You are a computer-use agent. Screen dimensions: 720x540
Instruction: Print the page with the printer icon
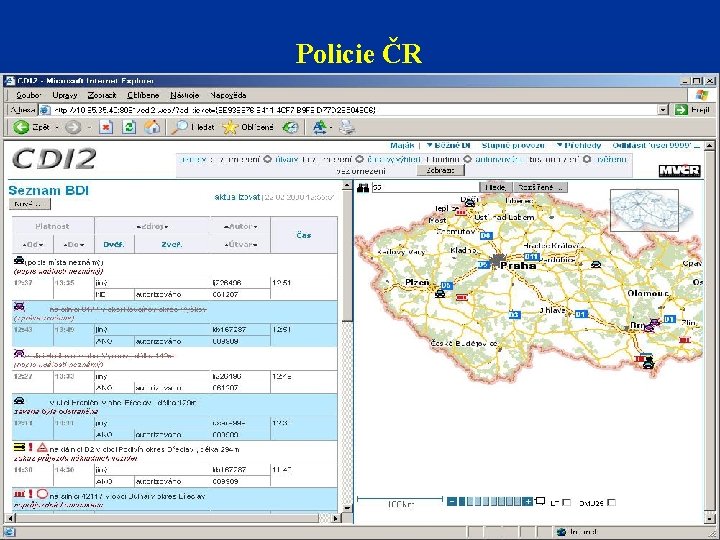[347, 127]
